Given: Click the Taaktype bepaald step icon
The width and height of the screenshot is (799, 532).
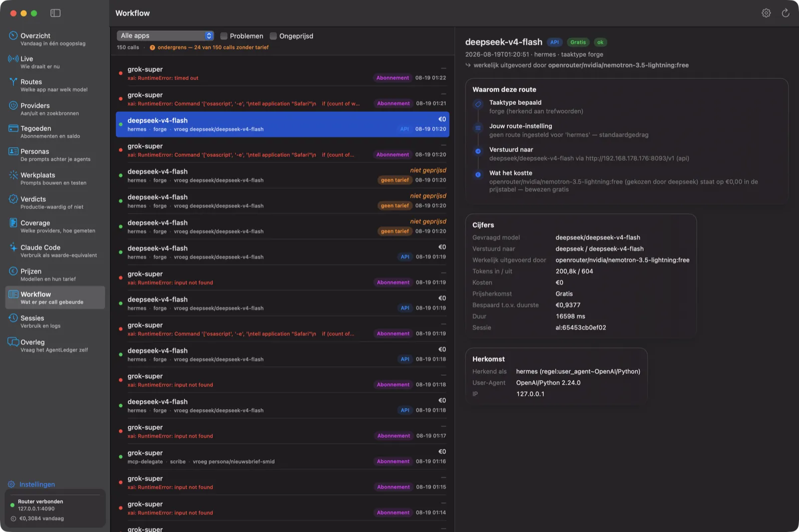Looking at the screenshot, I should click(x=478, y=104).
